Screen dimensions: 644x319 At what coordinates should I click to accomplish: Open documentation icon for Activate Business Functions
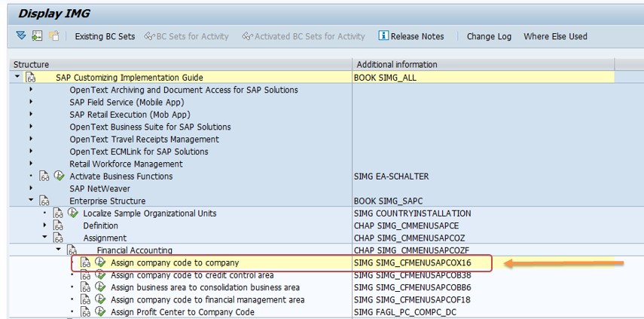point(44,176)
